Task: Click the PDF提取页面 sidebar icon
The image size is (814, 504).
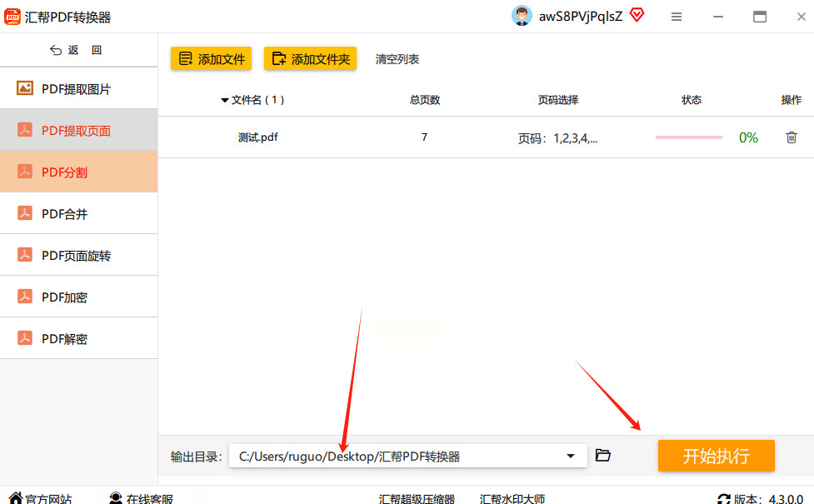Action: coord(25,130)
